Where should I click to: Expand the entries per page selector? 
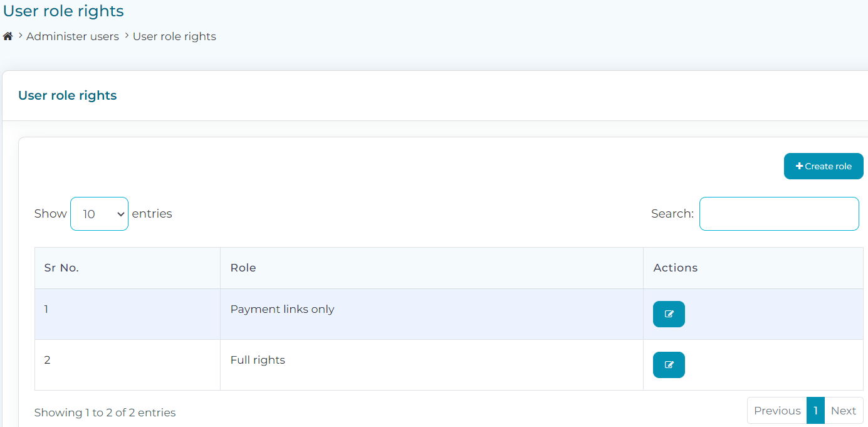(99, 213)
